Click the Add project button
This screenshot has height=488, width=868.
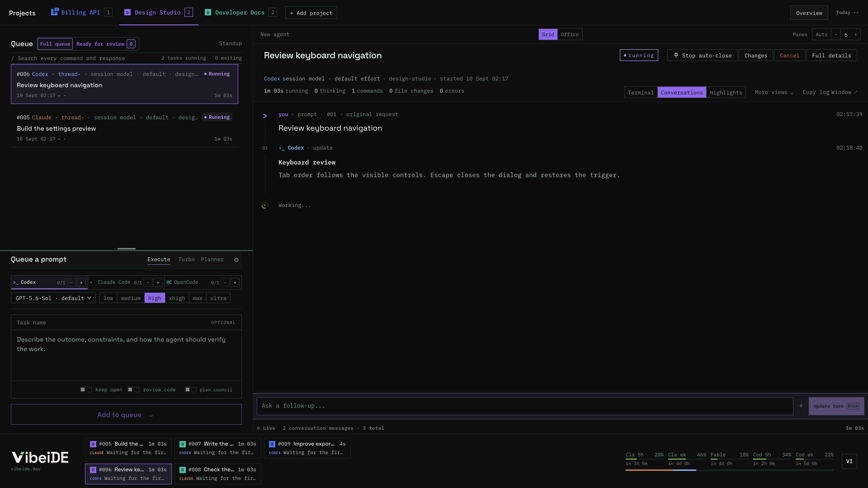point(311,13)
